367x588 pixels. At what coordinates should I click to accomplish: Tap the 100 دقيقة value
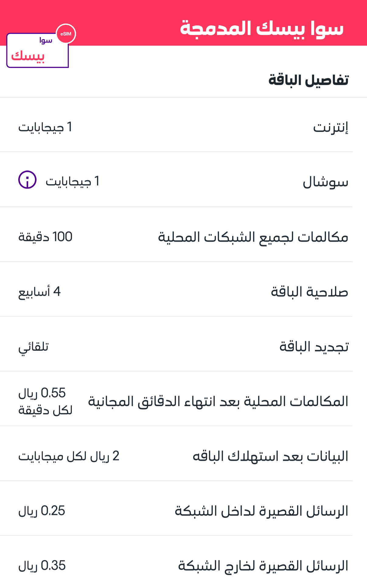45,237
